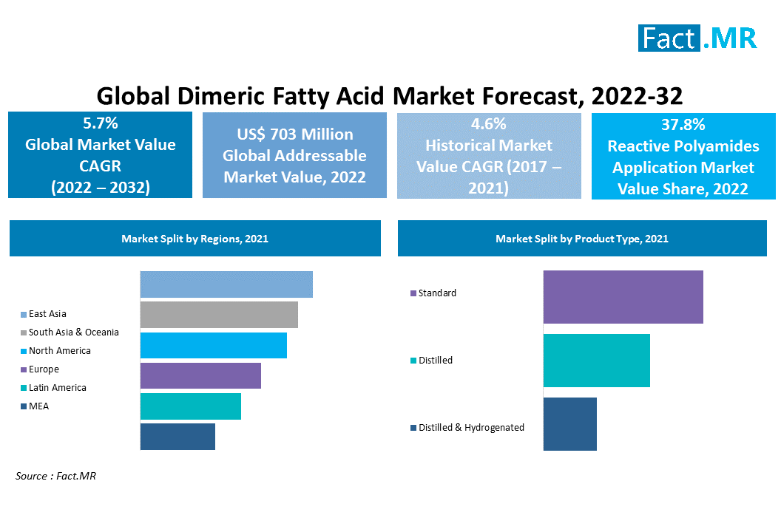Click the 'Standard' product label
Viewport: 781px width, 532px height.
[x=437, y=293]
